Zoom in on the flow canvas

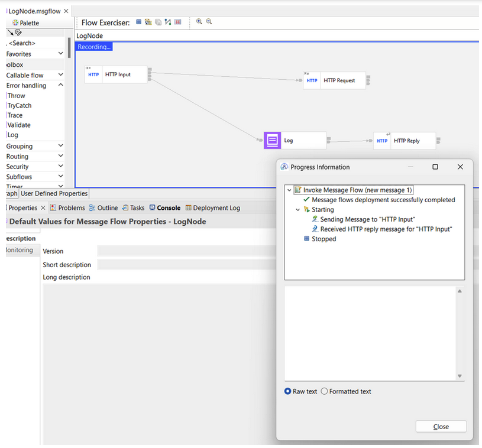coord(199,21)
